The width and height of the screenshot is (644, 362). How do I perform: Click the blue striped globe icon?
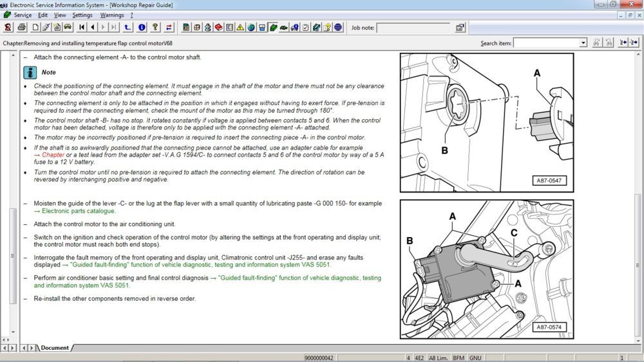click(338, 28)
